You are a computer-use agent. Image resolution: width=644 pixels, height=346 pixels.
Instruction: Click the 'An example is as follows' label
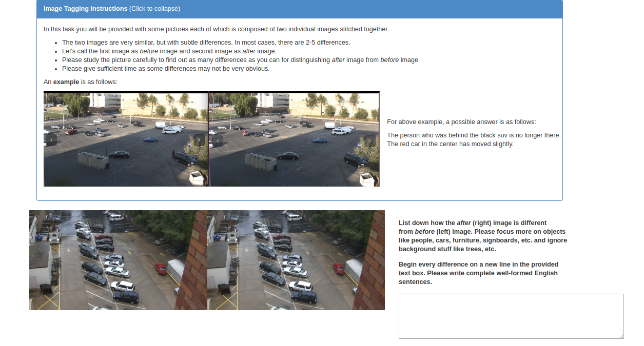[81, 82]
